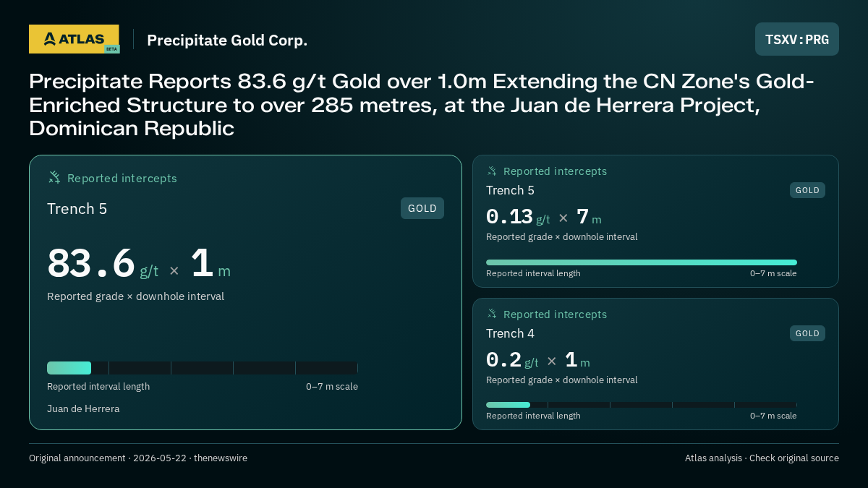Click the 0.2 grade value in Trench 4
The height and width of the screenshot is (488, 868).
503,360
